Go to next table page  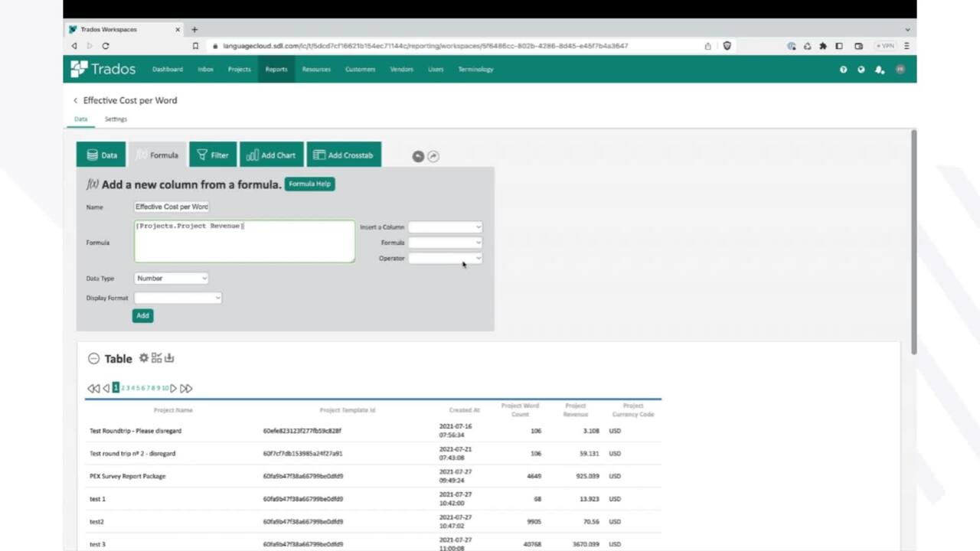pos(174,388)
